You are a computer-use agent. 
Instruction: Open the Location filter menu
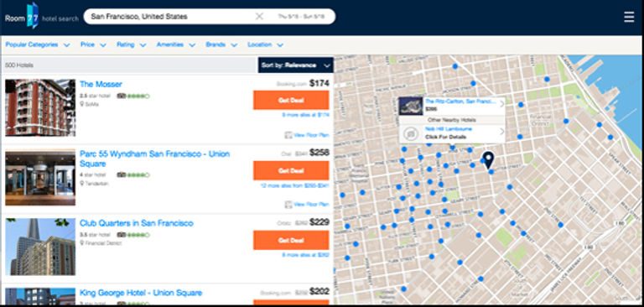tap(265, 44)
